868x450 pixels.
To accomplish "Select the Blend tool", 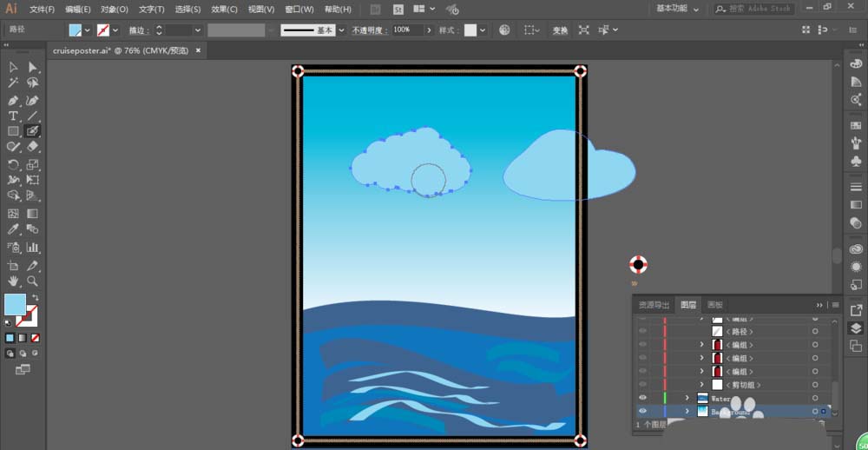I will (x=33, y=228).
